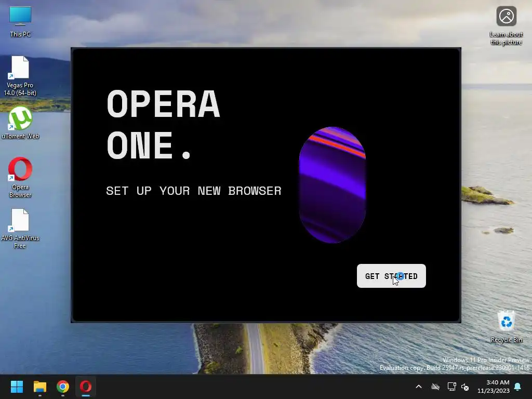532x399 pixels.
Task: Click the GET STARTED button
Action: pos(391,276)
